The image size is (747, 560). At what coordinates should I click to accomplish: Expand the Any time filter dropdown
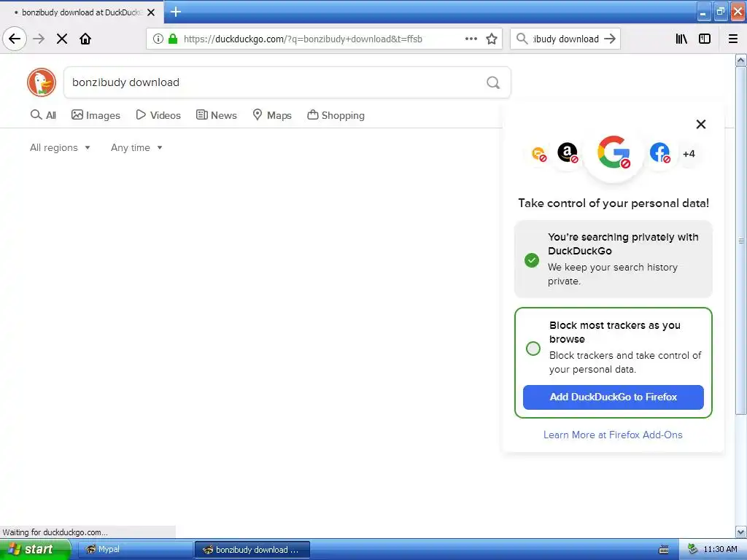[136, 147]
